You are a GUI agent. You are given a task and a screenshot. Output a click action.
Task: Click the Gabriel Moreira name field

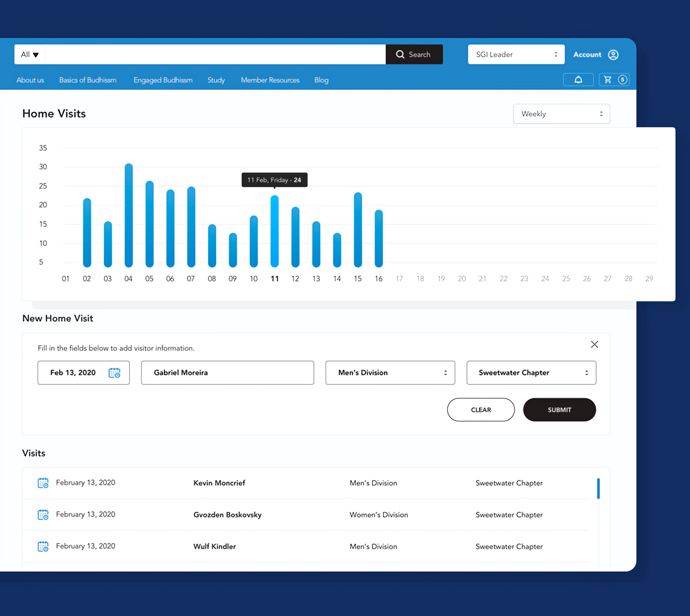click(x=227, y=372)
